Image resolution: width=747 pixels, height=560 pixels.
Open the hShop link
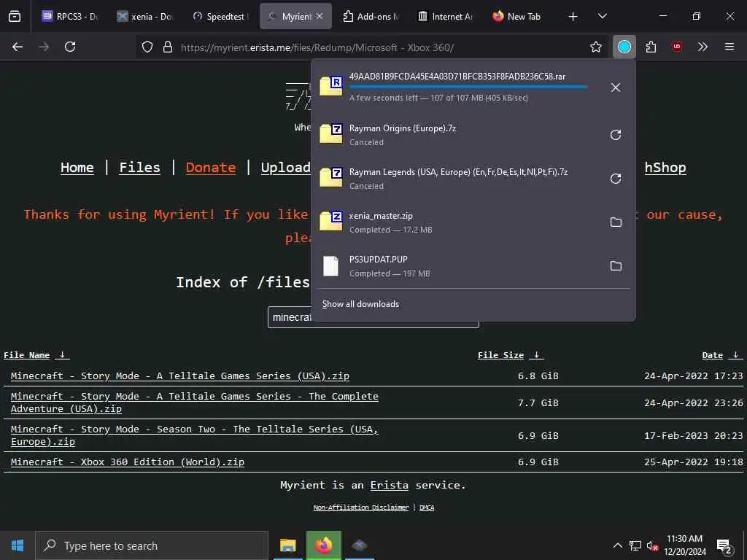[665, 168]
